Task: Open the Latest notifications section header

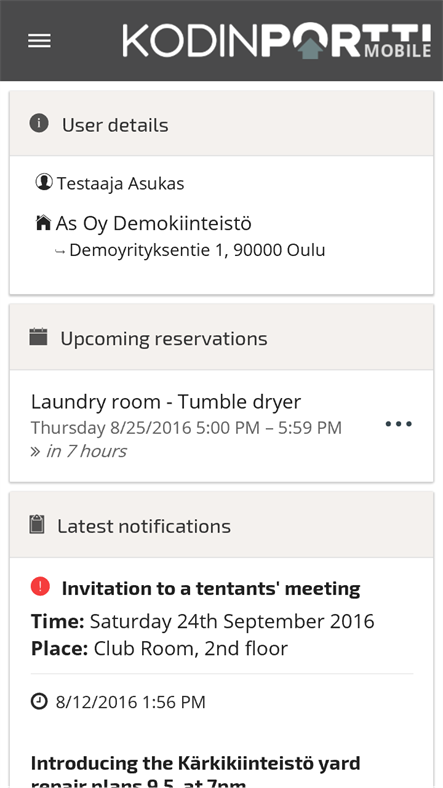Action: (222, 525)
